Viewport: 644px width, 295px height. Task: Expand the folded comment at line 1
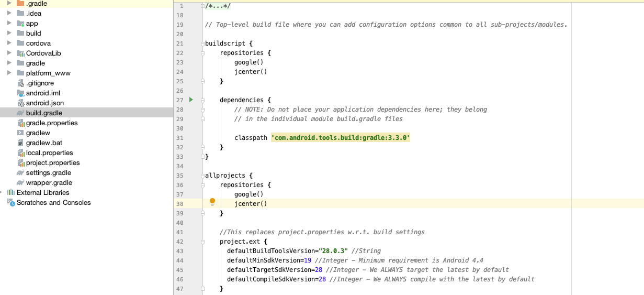click(x=202, y=6)
